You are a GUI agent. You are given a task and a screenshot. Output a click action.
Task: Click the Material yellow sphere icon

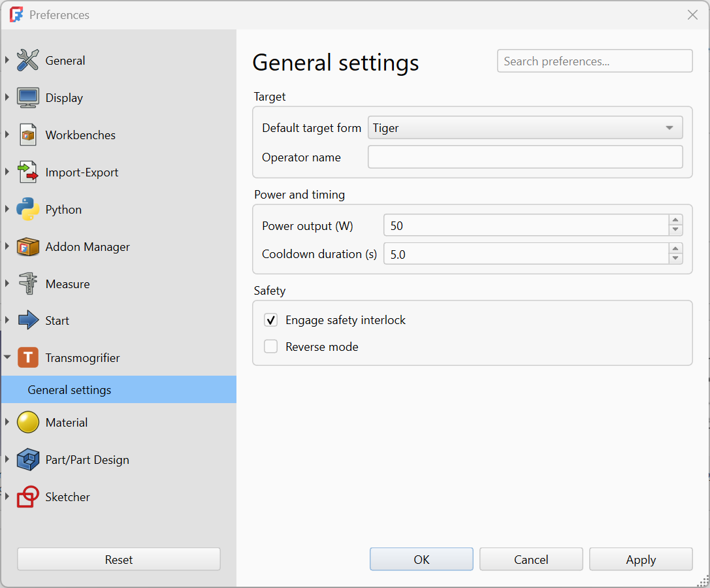27,422
